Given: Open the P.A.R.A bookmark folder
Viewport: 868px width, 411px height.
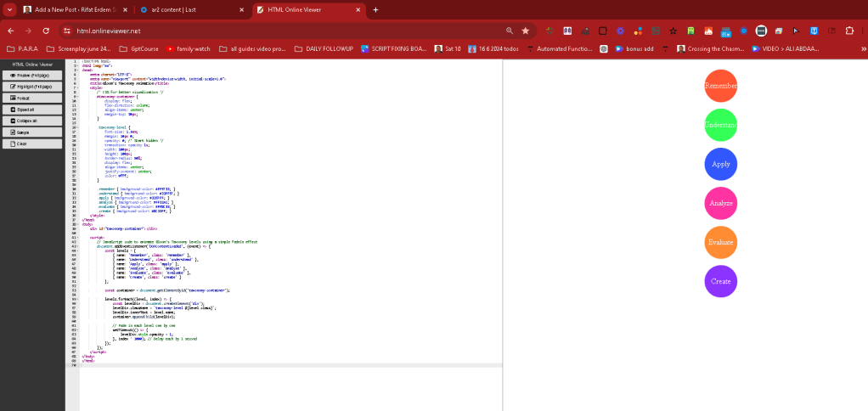Looking at the screenshot, I should point(22,48).
